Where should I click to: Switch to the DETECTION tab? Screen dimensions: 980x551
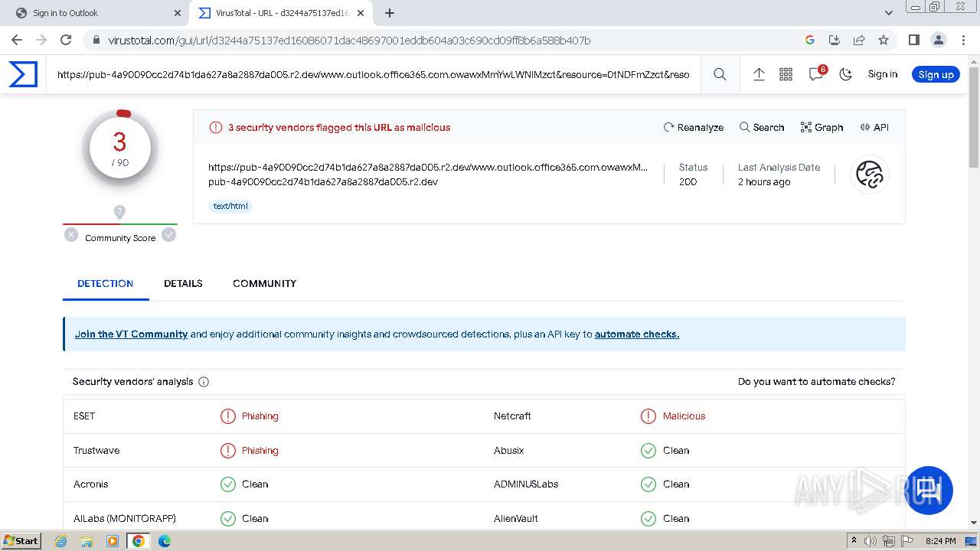pos(106,283)
